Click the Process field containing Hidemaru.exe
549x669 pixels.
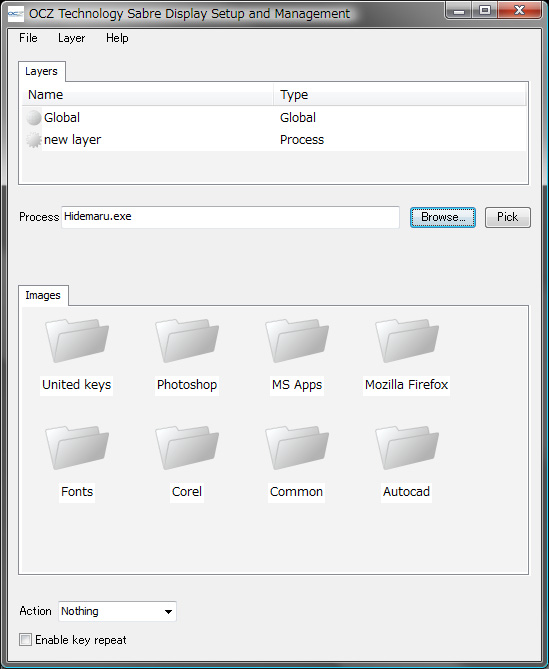[230, 217]
